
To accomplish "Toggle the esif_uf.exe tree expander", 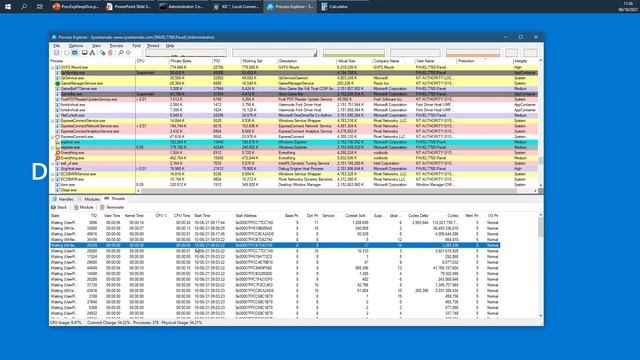I will pos(53,163).
